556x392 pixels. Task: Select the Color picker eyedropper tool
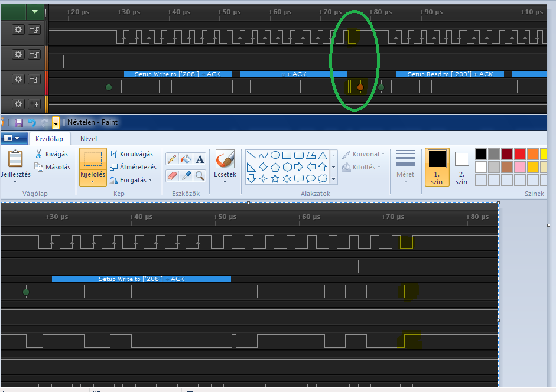(186, 175)
